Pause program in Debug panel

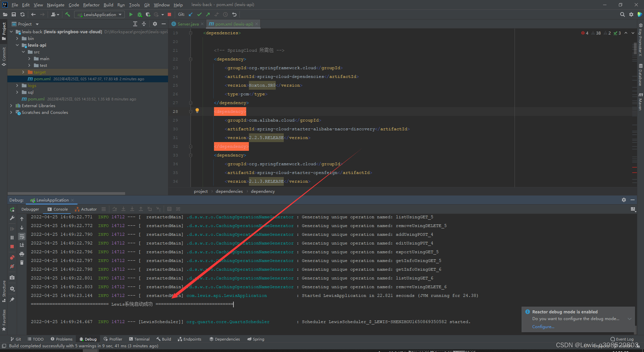coord(12,237)
